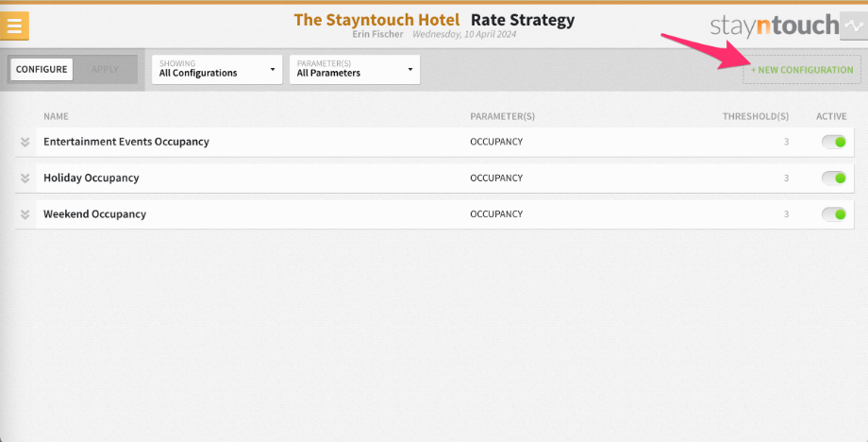Viewport: 868px width, 442px height.
Task: Toggle Active switch for Weekend Occupancy
Action: click(834, 213)
